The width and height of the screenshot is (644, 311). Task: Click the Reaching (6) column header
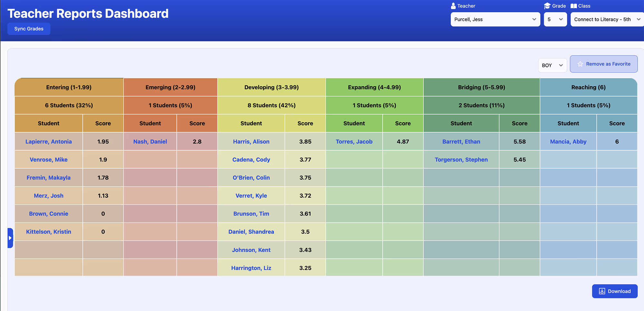[x=588, y=87]
